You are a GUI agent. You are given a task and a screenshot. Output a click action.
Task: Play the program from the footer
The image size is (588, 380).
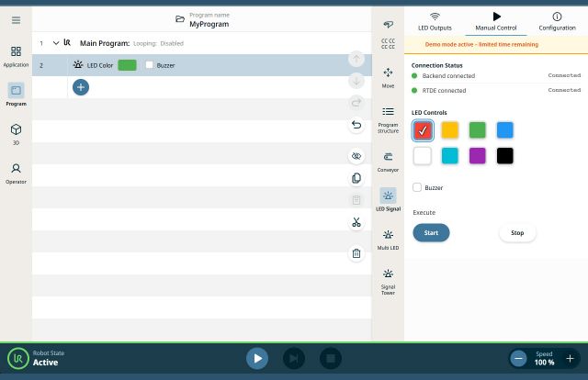(257, 358)
